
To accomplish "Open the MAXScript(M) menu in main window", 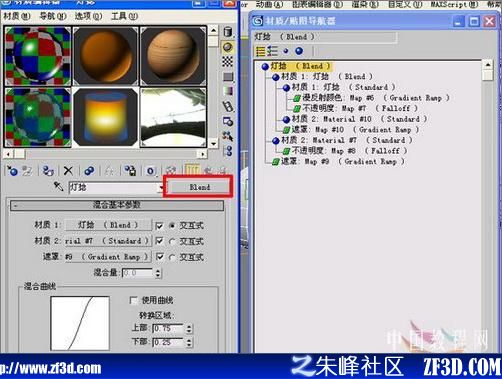I will 454,4.
